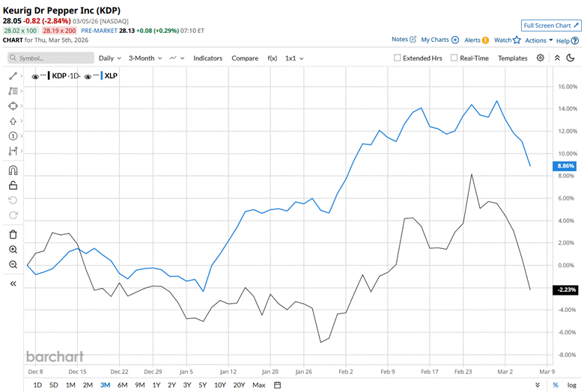This screenshot has height=392, width=584.
Task: Select the numbered annotation tool
Action: pos(13,136)
